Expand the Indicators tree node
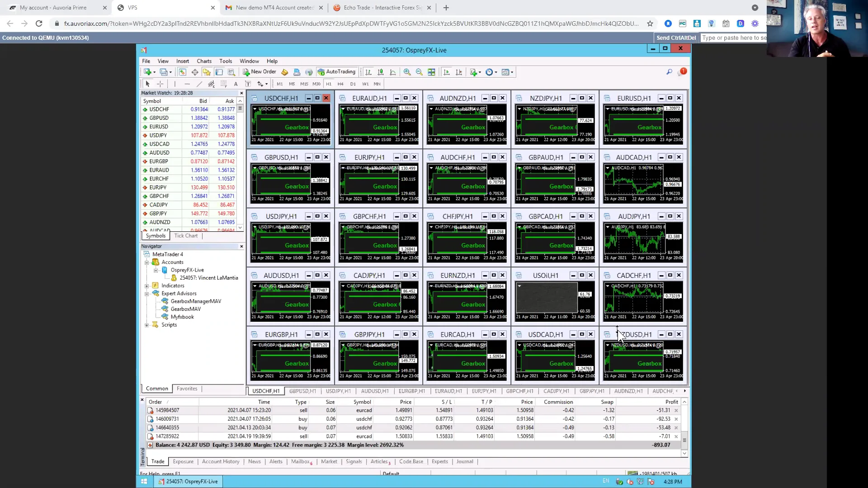Screen dimensions: 868x488 click(x=146, y=286)
